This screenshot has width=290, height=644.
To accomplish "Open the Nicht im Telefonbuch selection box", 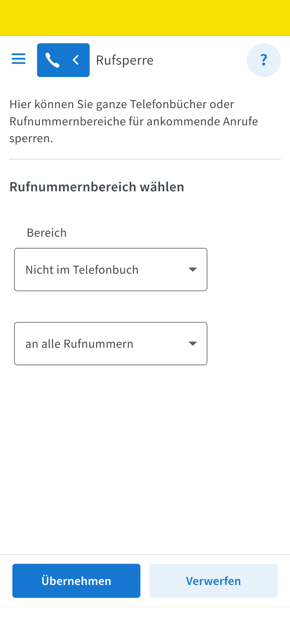I will coord(101,270).
